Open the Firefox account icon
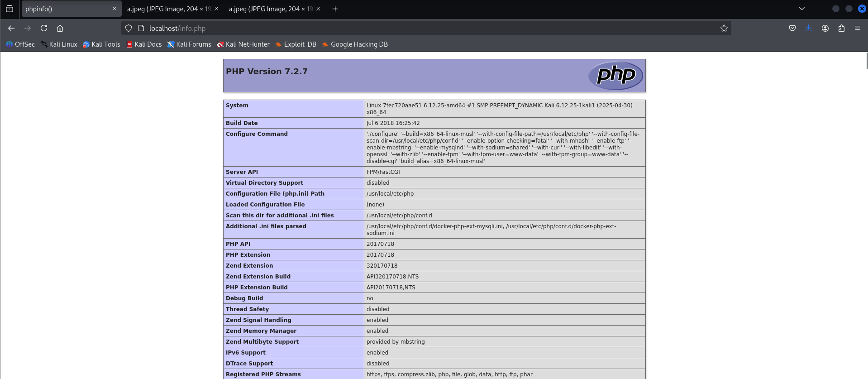868x379 pixels. (x=825, y=28)
